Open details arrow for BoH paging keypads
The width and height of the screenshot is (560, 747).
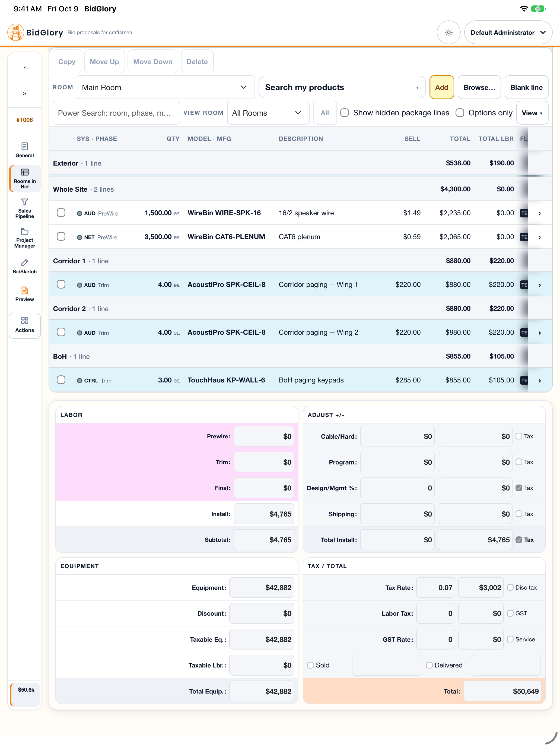540,381
